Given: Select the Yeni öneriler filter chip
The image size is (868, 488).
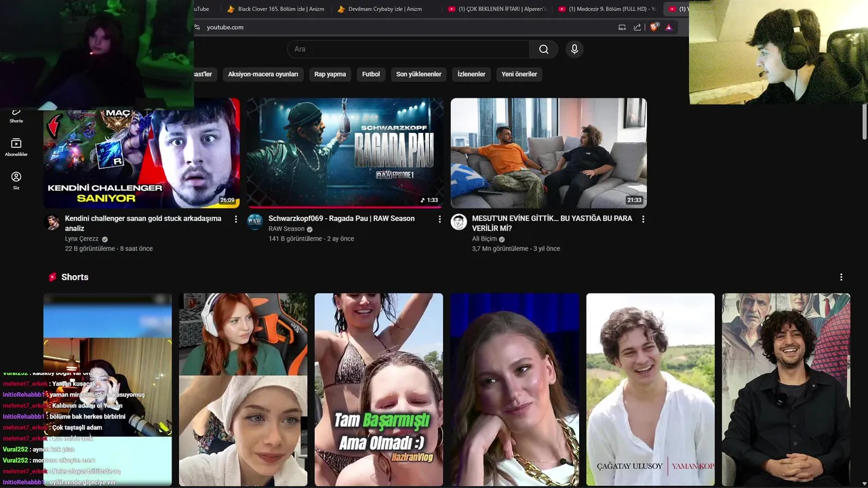Looking at the screenshot, I should coord(519,75).
